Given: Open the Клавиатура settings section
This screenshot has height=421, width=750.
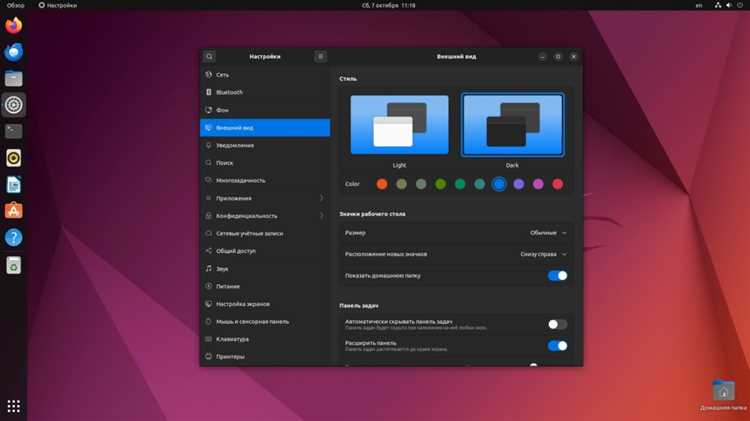Looking at the screenshot, I should [x=265, y=339].
